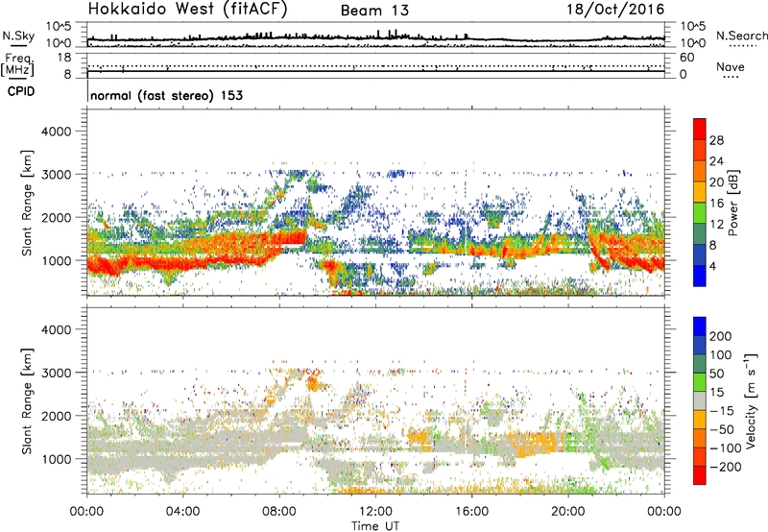Click the 'Time UT' axis label
This screenshot has width=768, height=532.
coord(375,526)
